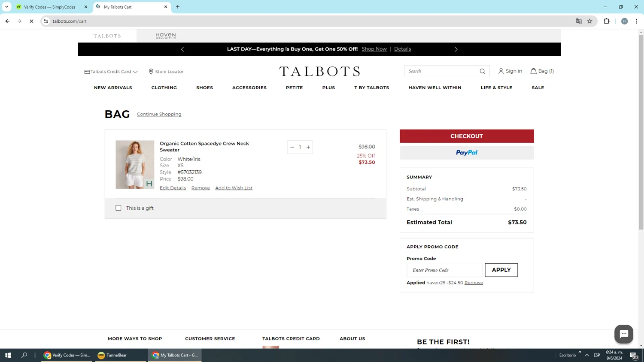
Task: Open the Accessories menu
Action: tap(249, 87)
